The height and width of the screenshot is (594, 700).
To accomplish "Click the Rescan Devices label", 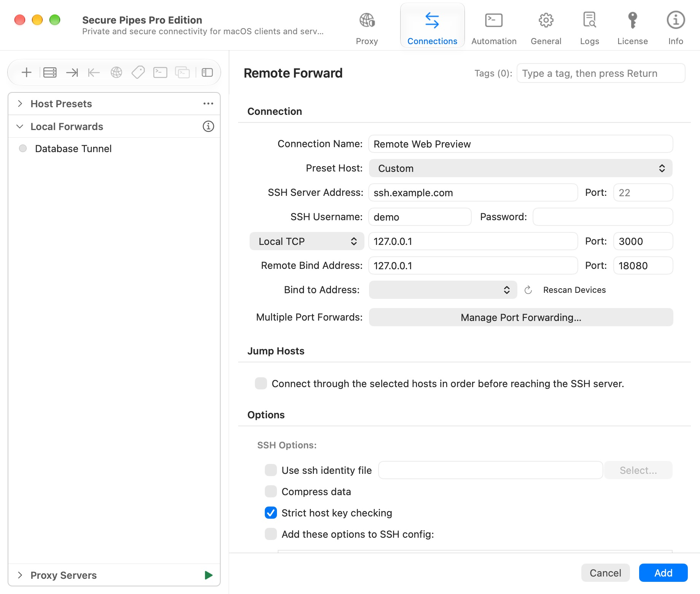I will 574,290.
